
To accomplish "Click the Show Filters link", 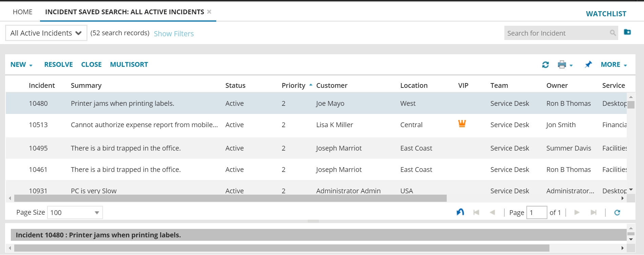I will 174,34.
